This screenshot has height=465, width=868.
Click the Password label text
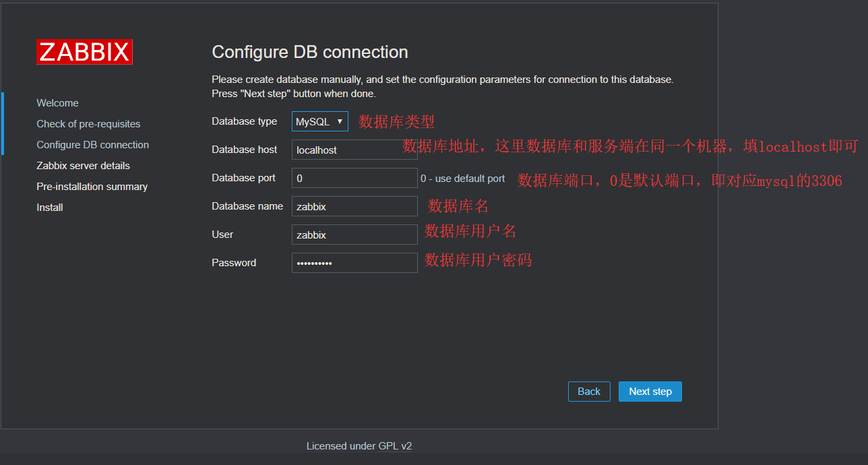coord(234,263)
